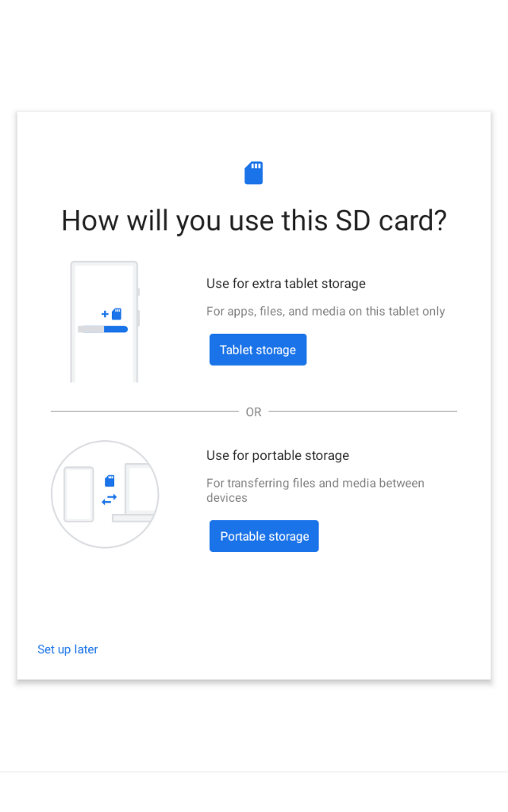
Task: Click the SD card icon above the transfer arrows
Action: (x=110, y=481)
